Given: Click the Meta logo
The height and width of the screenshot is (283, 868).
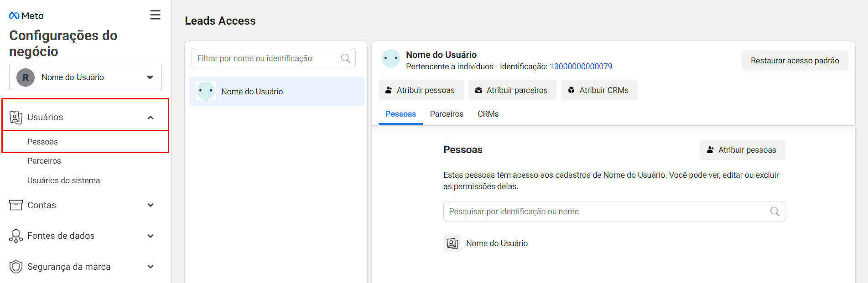Looking at the screenshot, I should click(26, 16).
